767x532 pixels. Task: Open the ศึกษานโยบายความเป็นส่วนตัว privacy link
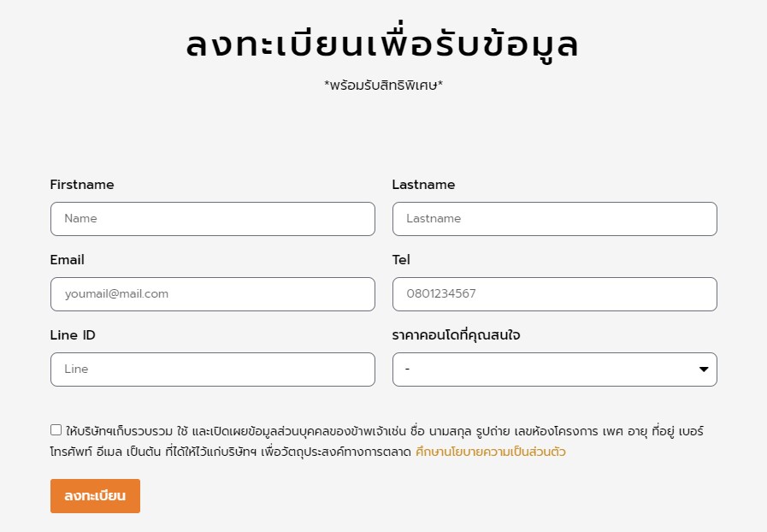490,452
